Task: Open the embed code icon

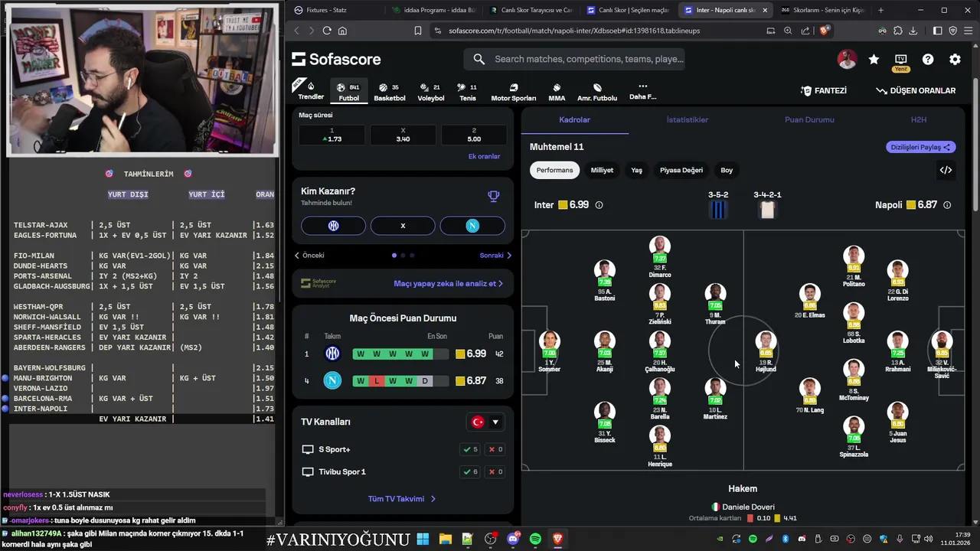Action: [946, 170]
